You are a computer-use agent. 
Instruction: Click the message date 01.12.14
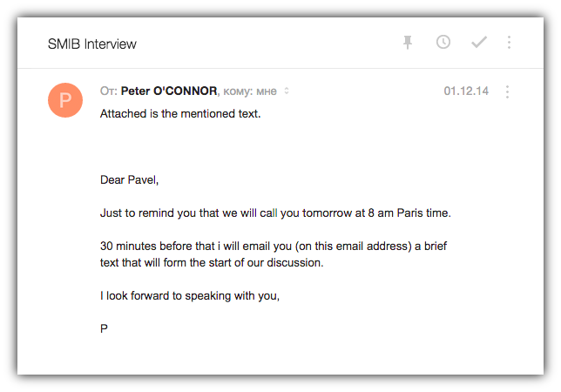coord(466,91)
